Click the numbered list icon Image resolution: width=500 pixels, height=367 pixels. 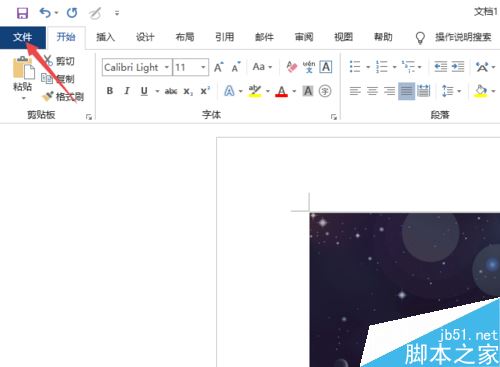382,67
